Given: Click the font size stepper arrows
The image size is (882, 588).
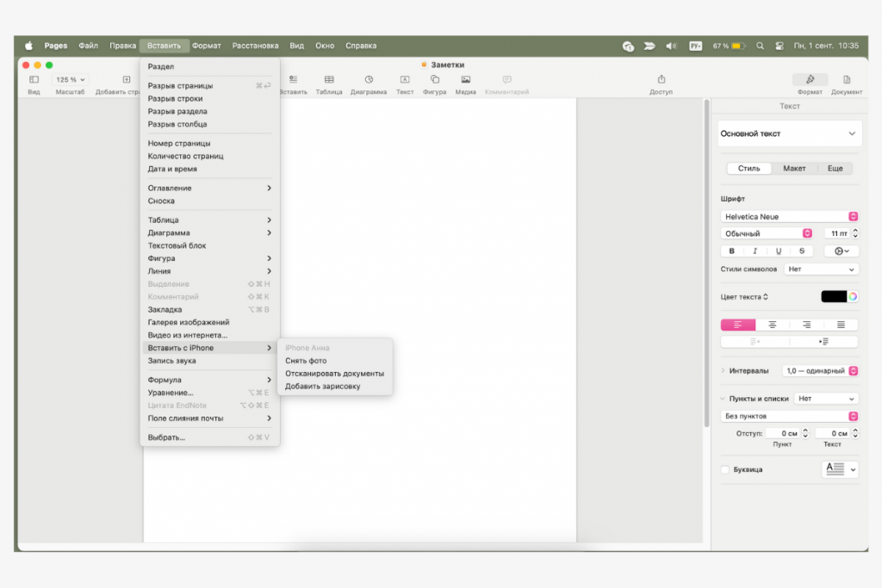Looking at the screenshot, I should click(x=855, y=233).
